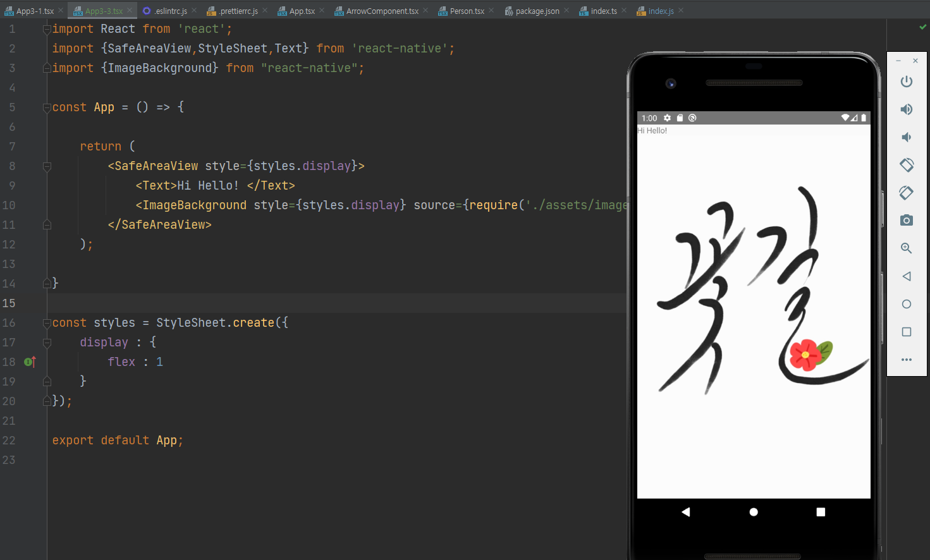The image size is (930, 560).
Task: Rotate emulator right
Action: point(907,193)
